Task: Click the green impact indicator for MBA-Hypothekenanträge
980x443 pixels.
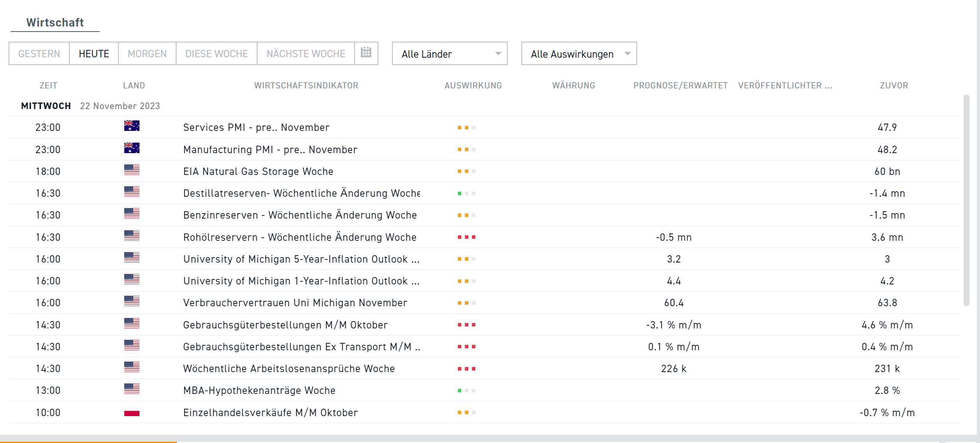Action: point(461,390)
